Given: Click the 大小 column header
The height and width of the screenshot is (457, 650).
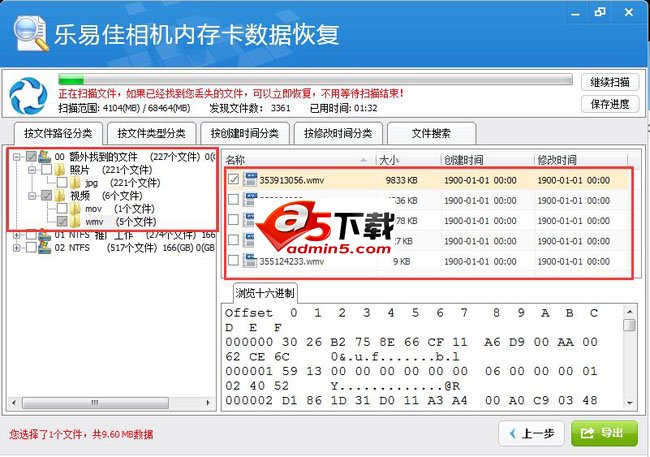Looking at the screenshot, I should [408, 160].
